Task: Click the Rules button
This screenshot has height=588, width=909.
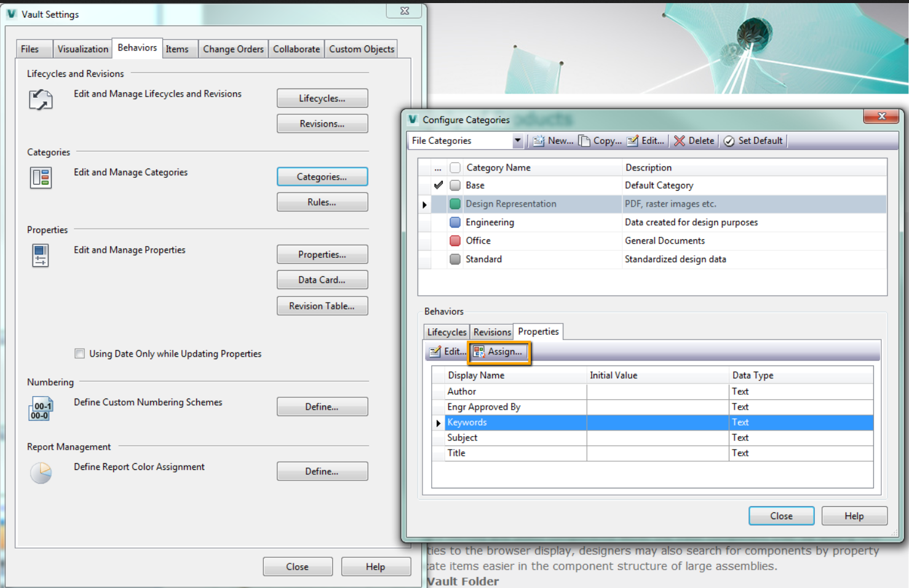Action: coord(322,202)
